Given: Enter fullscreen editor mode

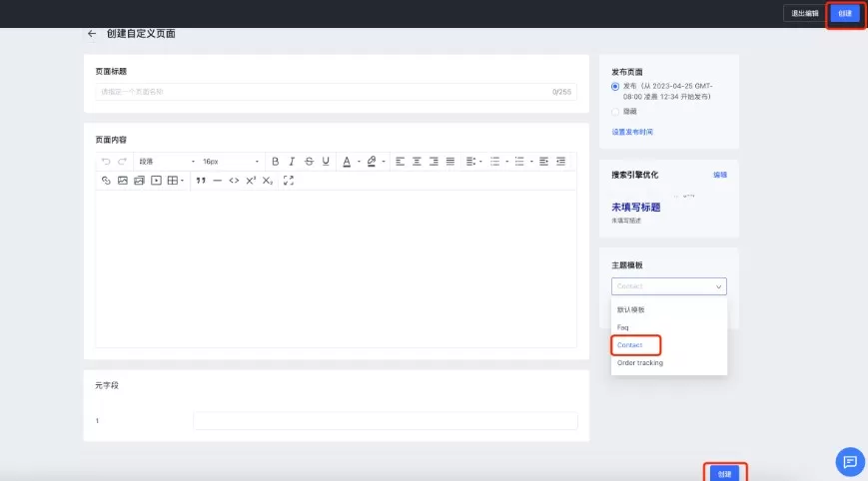Looking at the screenshot, I should tap(289, 181).
